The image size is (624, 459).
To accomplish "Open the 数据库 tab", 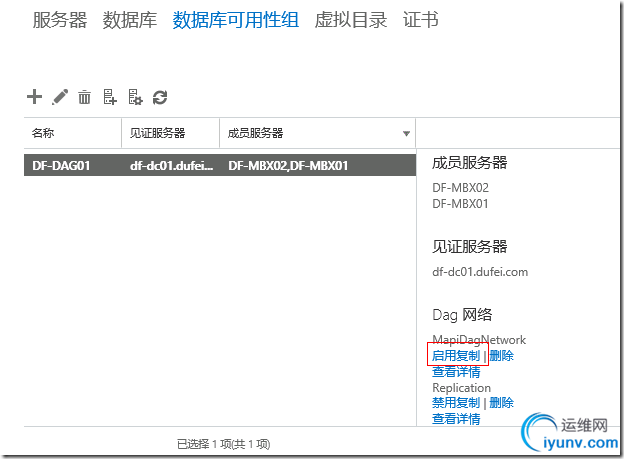I will tap(130, 20).
